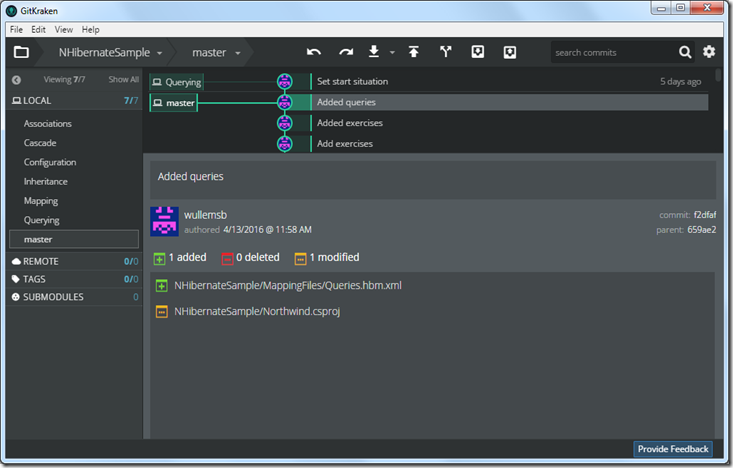Select the Querying branch in sidebar

(x=42, y=220)
